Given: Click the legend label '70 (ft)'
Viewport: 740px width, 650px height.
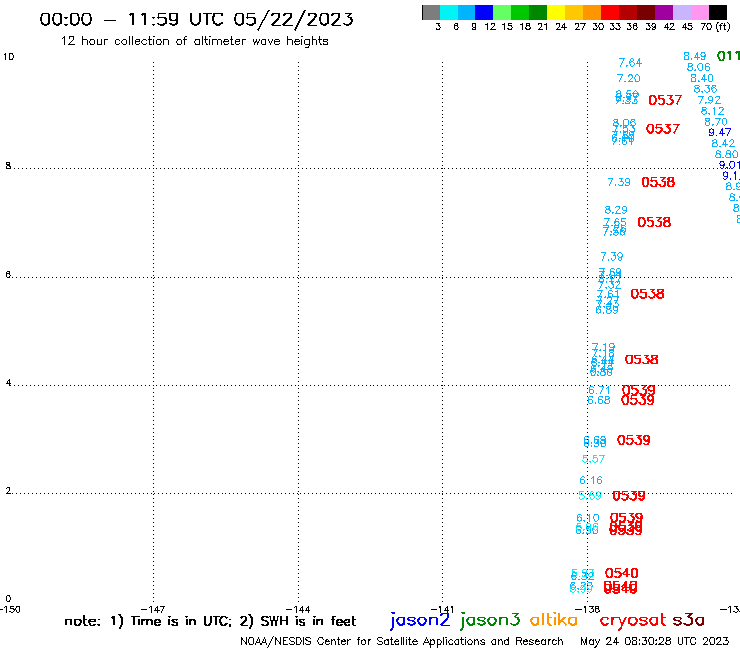Looking at the screenshot, I should pyautogui.click(x=715, y=26).
